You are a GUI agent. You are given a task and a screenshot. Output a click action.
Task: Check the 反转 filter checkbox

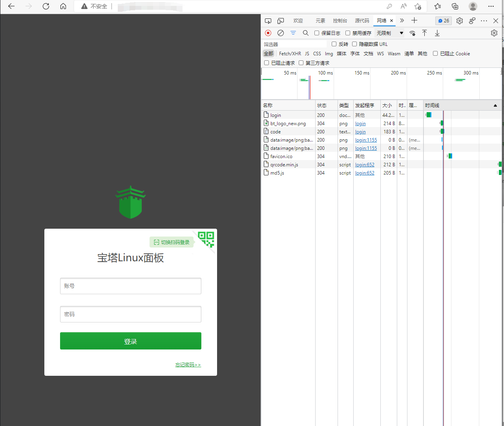pyautogui.click(x=334, y=44)
